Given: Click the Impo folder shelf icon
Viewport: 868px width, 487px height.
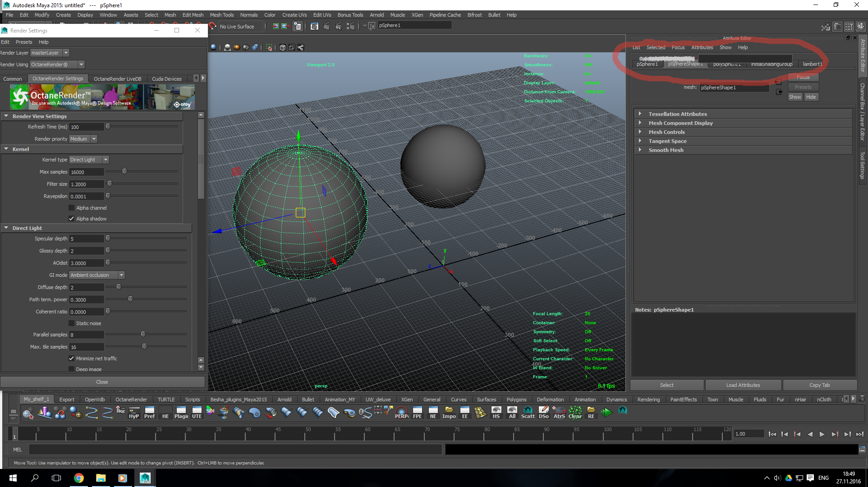Looking at the screenshot, I should (449, 412).
